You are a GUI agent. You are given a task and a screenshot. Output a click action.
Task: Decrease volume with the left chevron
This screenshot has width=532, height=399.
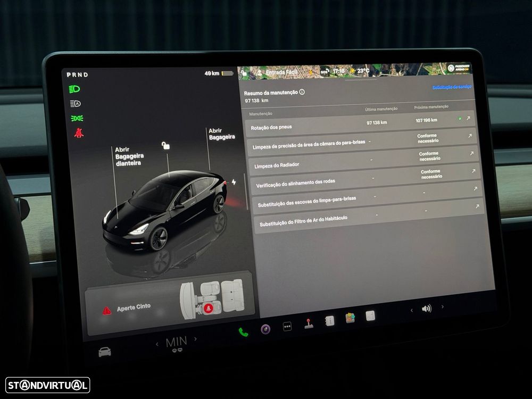(412, 311)
